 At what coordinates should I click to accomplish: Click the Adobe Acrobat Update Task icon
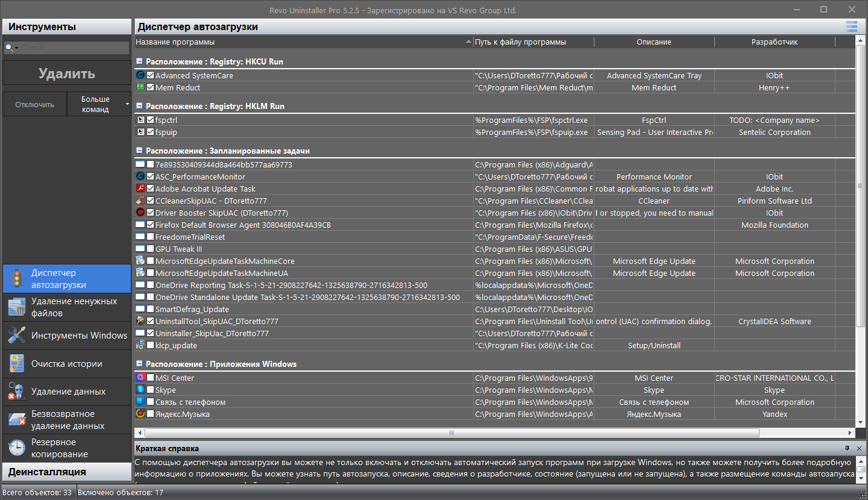point(140,189)
